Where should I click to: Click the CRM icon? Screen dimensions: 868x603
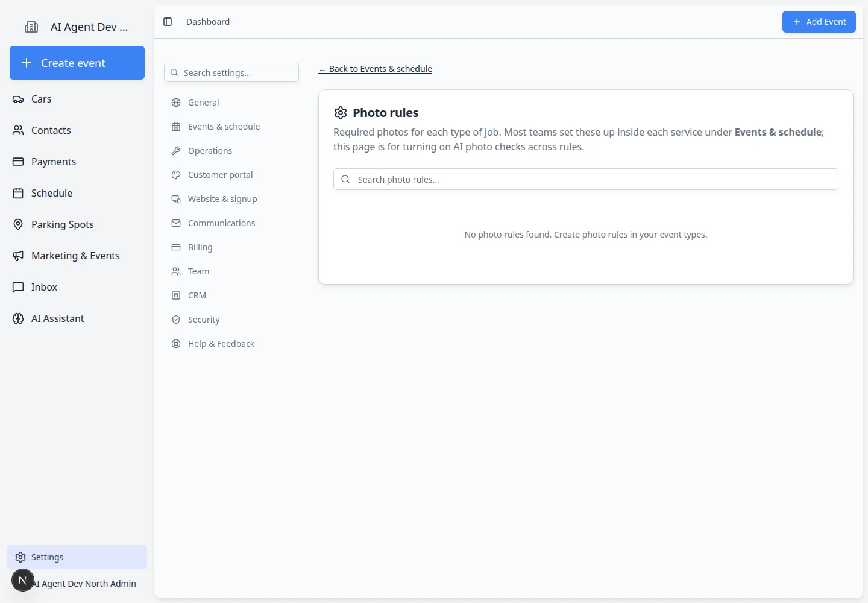(x=176, y=295)
